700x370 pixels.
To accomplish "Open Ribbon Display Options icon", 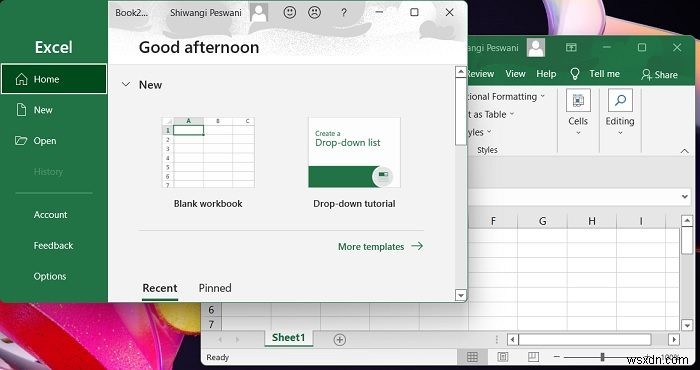I will pyautogui.click(x=571, y=47).
